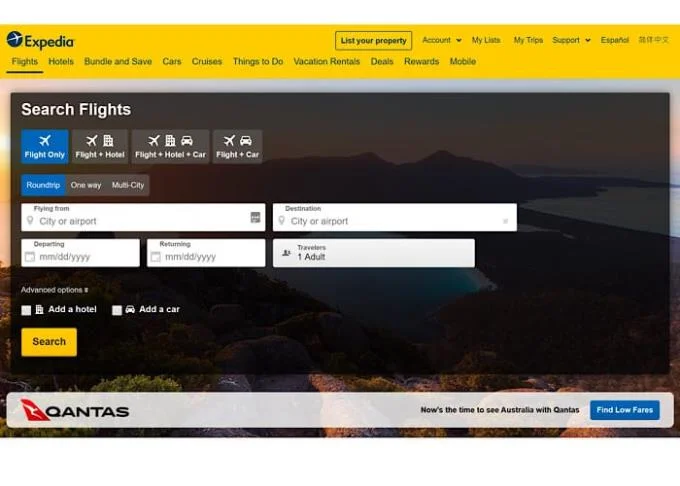This screenshot has height=486, width=680.
Task: Select the One way trip option
Action: (86, 185)
